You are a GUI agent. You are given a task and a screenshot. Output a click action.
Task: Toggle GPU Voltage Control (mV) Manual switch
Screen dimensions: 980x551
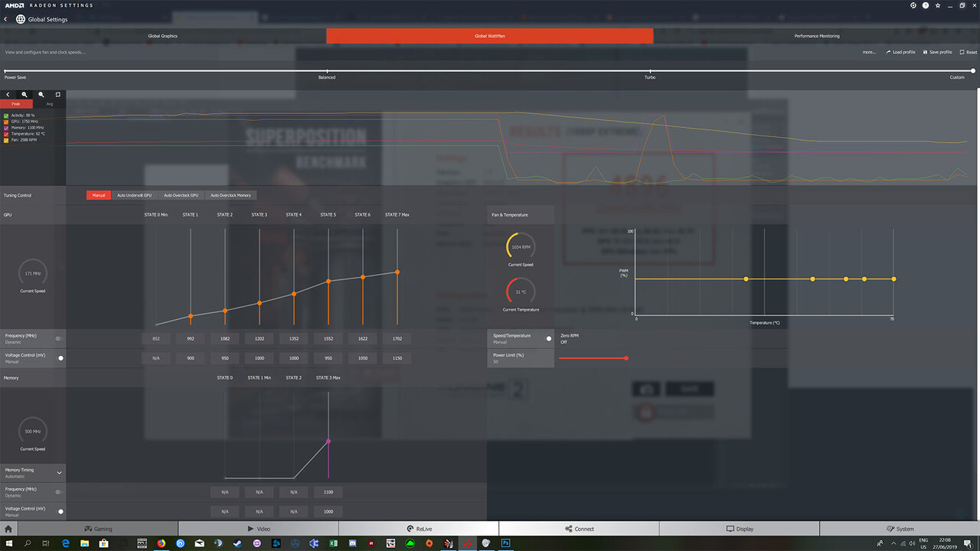point(60,357)
